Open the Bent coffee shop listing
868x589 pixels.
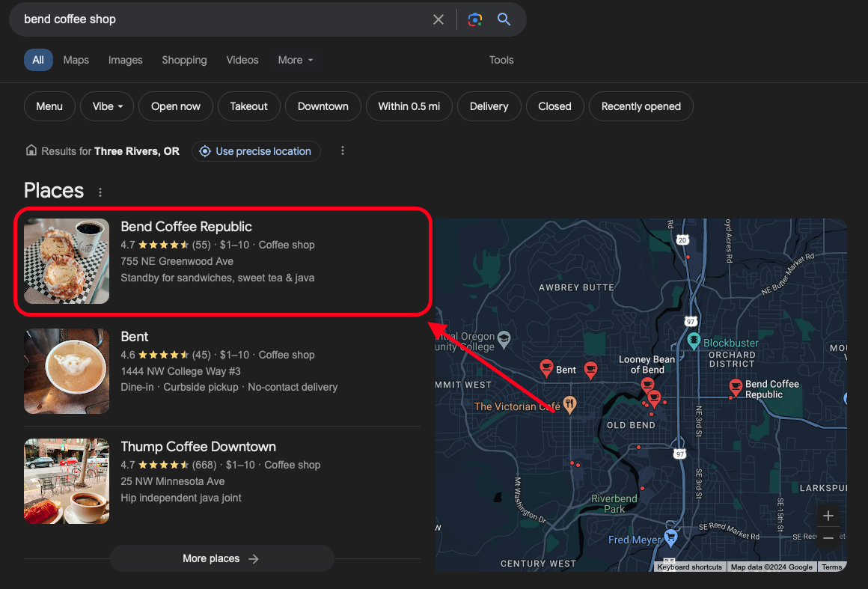pos(135,337)
